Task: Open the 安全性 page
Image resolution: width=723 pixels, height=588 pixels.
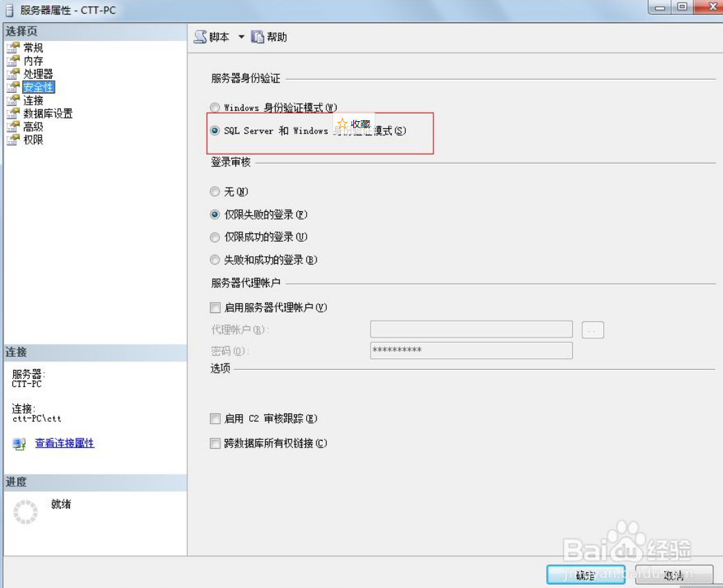Action: pyautogui.click(x=38, y=87)
